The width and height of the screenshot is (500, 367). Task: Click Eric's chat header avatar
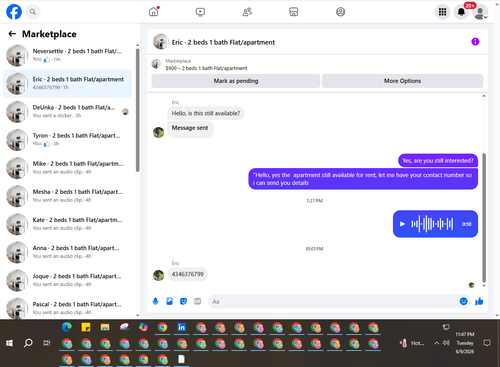click(x=161, y=42)
